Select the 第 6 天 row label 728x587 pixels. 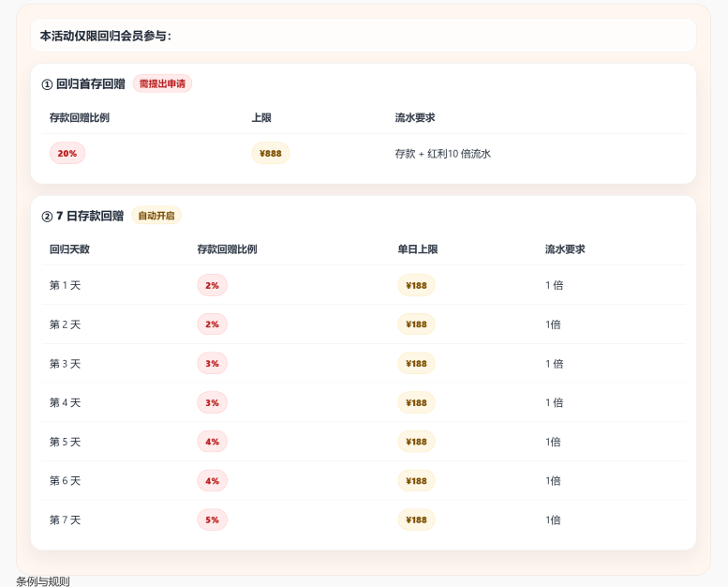click(x=65, y=480)
